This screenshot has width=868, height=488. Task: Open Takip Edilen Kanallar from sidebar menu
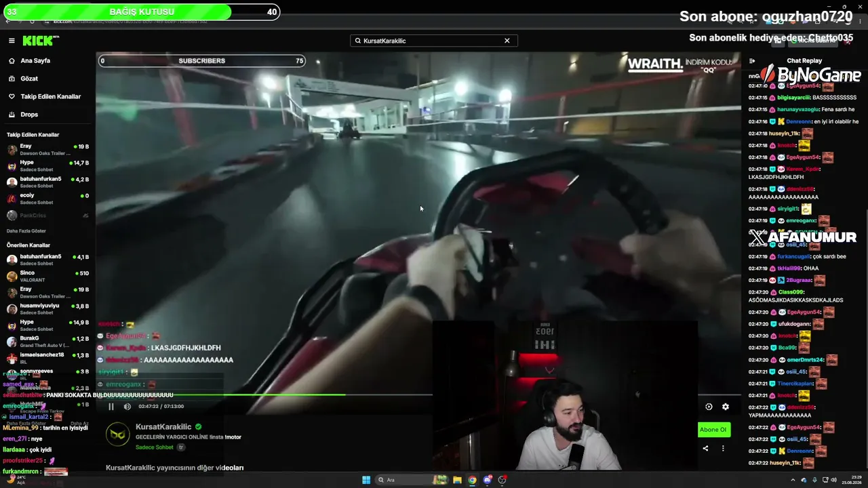pos(51,96)
